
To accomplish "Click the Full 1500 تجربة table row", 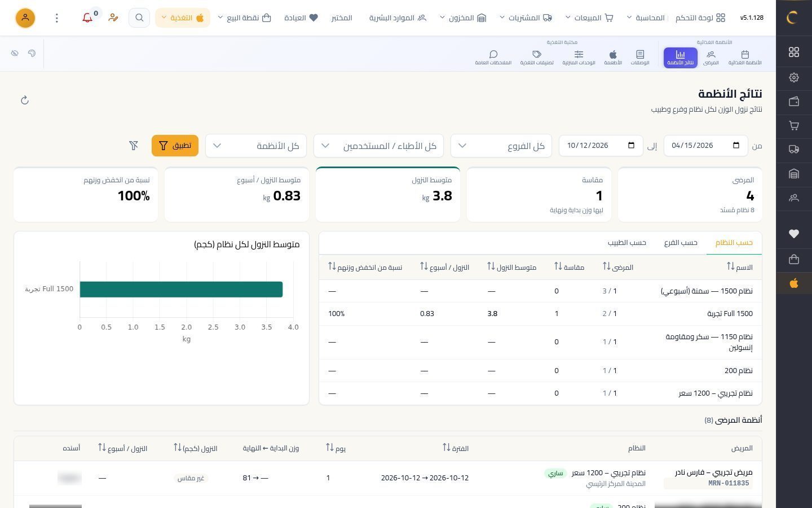I will pyautogui.click(x=540, y=314).
